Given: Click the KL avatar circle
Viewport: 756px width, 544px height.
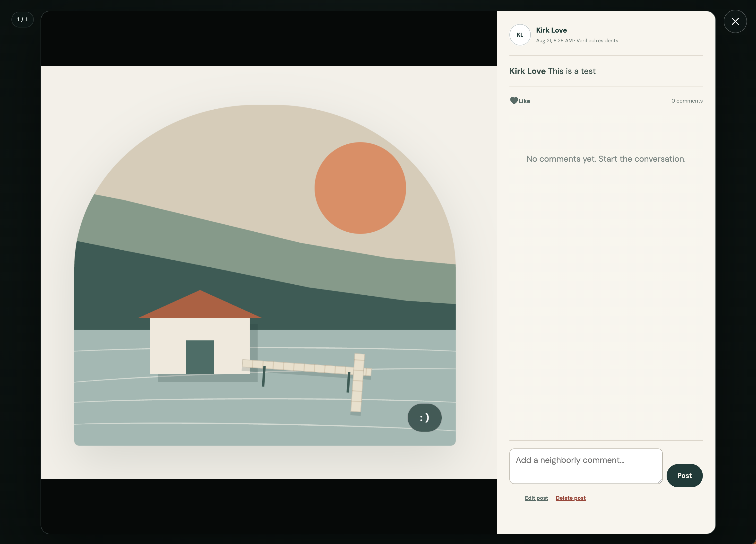Looking at the screenshot, I should (x=520, y=35).
